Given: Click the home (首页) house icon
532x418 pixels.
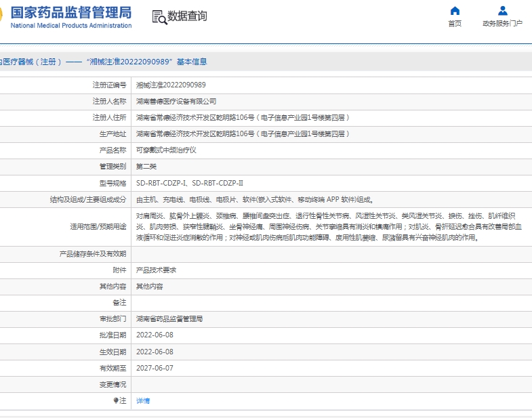Looking at the screenshot, I should (455, 11).
